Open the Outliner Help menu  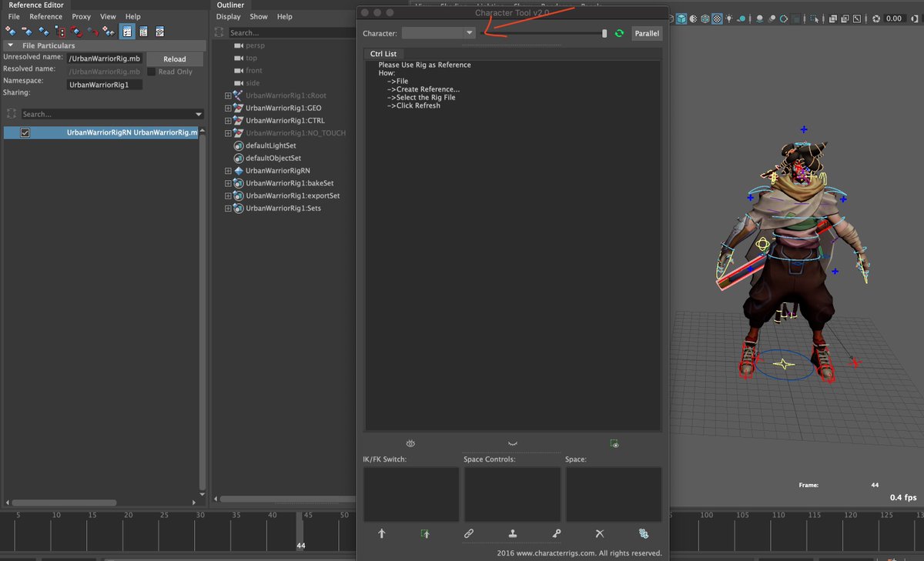tap(285, 16)
